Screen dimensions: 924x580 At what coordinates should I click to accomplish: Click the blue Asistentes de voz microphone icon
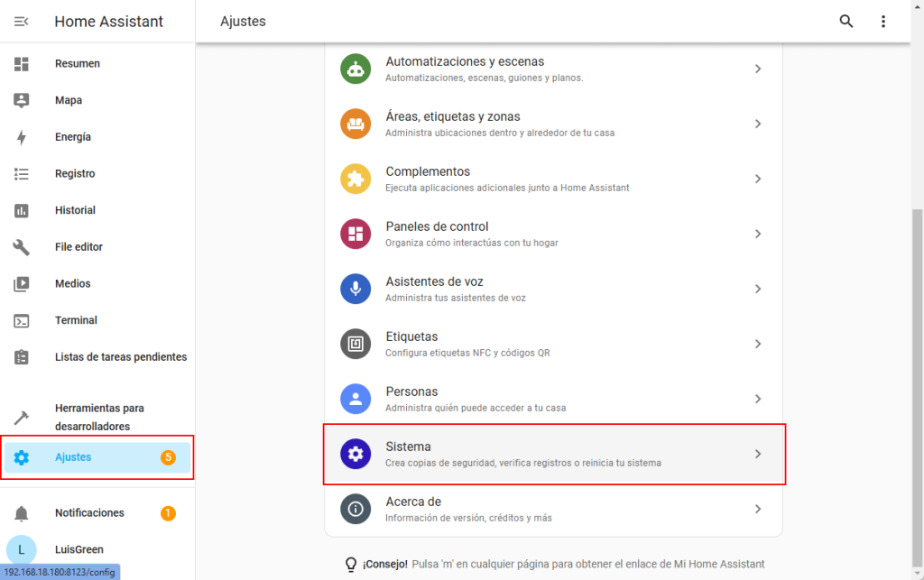(356, 289)
